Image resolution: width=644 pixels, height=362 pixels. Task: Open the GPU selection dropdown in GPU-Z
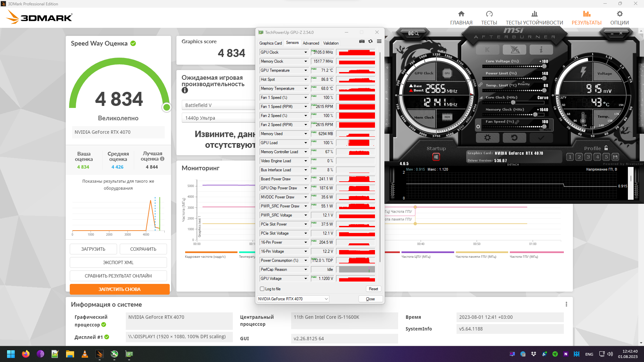[293, 299]
